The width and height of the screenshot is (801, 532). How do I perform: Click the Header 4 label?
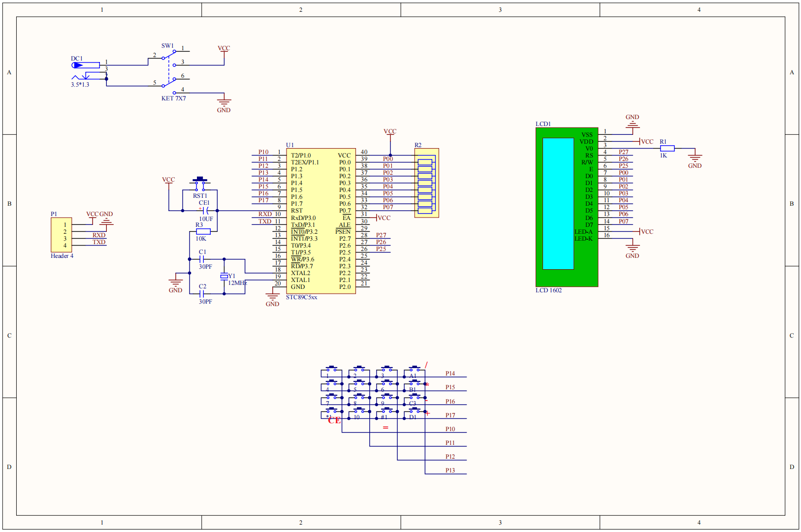(62, 256)
